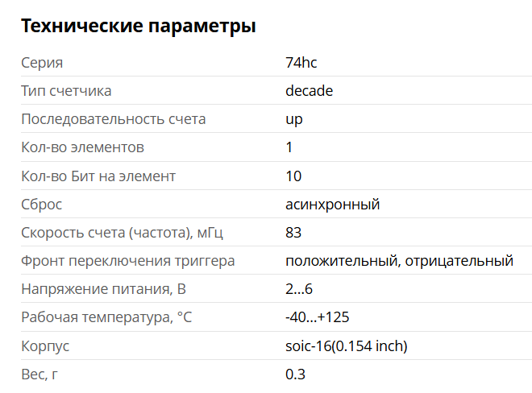Select the "soic-16(0.154 inch)" package value
Image resolution: width=532 pixels, height=393 pixels.
pos(347,345)
